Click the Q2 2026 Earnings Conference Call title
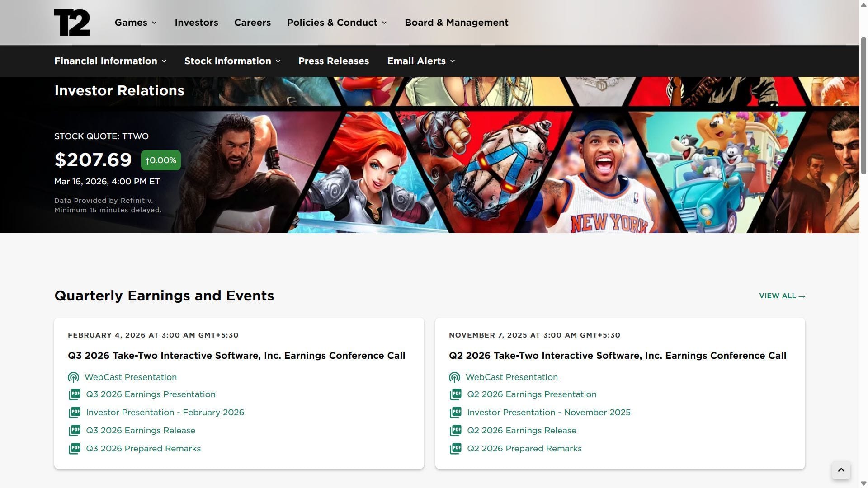The height and width of the screenshot is (488, 868). click(x=618, y=356)
